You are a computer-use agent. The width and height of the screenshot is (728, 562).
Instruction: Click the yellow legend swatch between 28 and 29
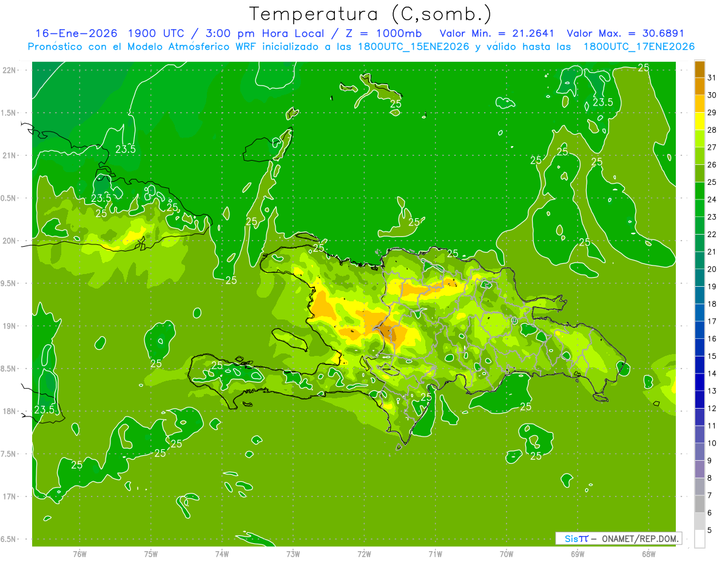tap(699, 121)
